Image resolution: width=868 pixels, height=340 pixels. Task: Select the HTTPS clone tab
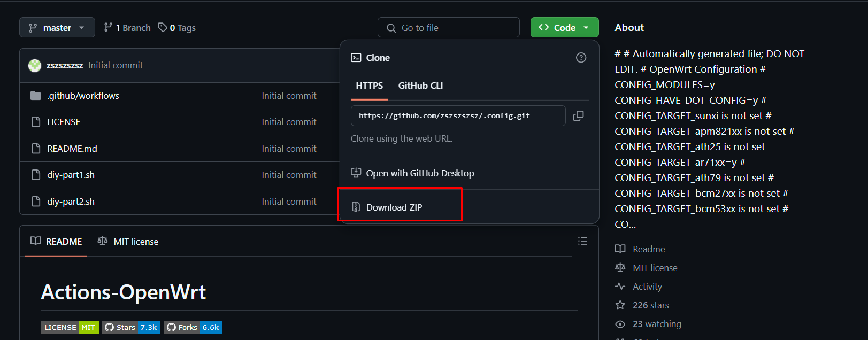click(370, 86)
